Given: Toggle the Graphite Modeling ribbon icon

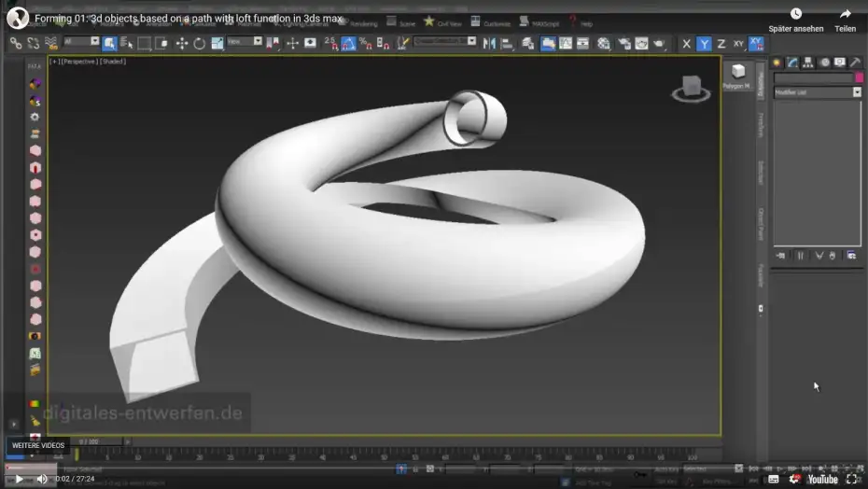Looking at the screenshot, I should coord(548,43).
